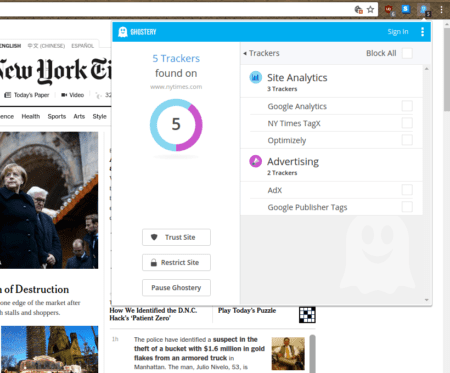Collapse the Trackers panel arrow
This screenshot has height=373, width=450.
[245, 53]
